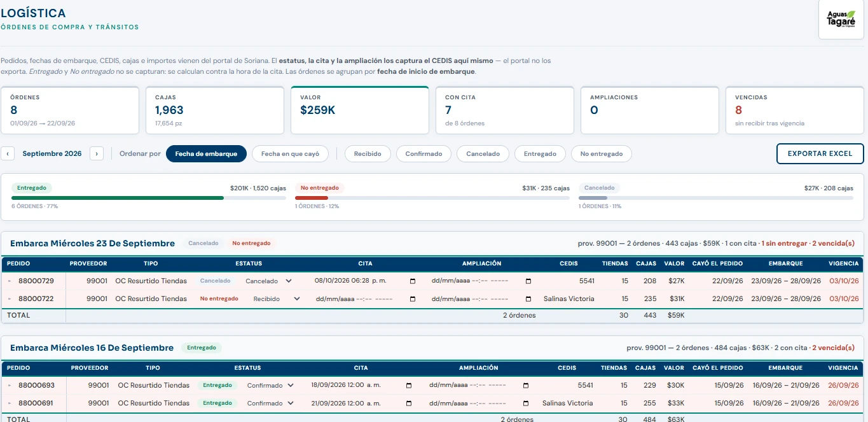
Task: Advance to the month after Septiembre 2026
Action: tap(97, 153)
